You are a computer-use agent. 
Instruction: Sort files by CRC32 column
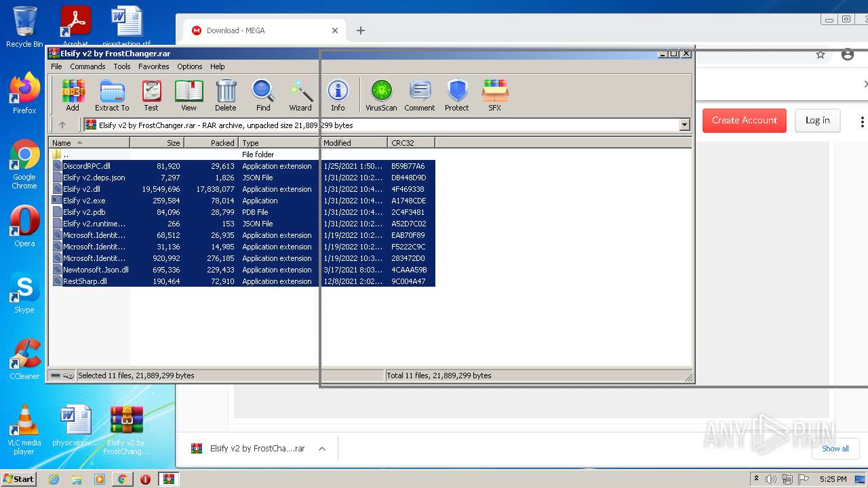pos(411,142)
